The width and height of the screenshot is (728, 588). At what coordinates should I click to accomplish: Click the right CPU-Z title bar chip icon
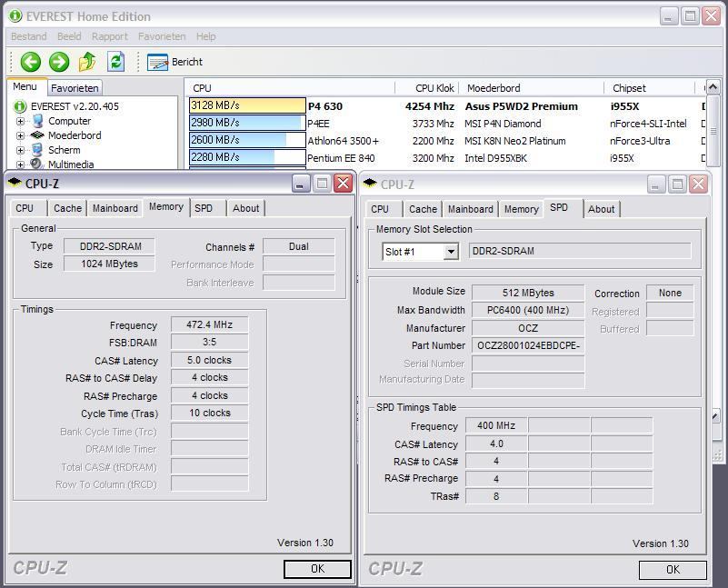tap(370, 184)
